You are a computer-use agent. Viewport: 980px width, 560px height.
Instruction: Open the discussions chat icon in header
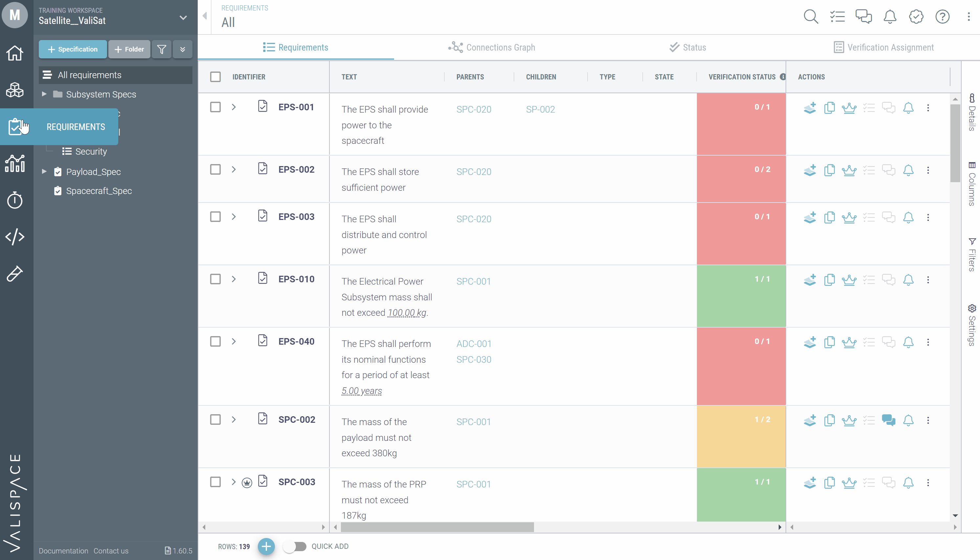point(863,16)
